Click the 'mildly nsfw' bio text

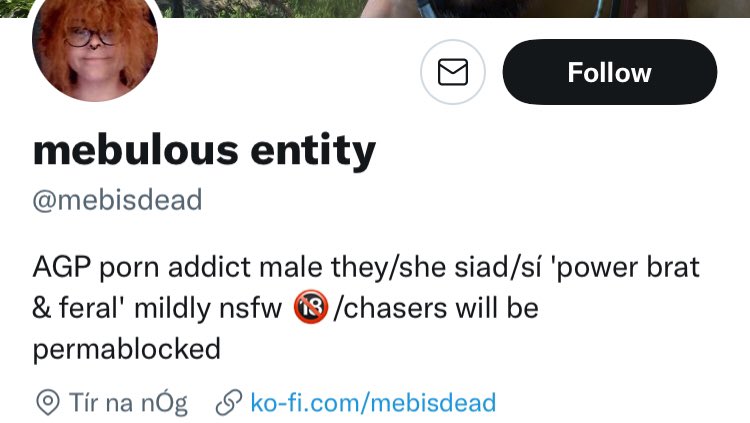tap(208, 308)
